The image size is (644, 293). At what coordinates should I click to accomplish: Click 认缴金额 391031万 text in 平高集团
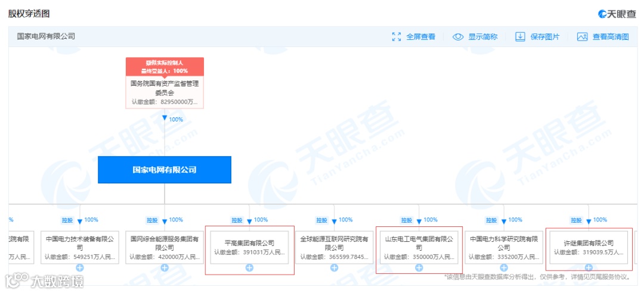(249, 253)
